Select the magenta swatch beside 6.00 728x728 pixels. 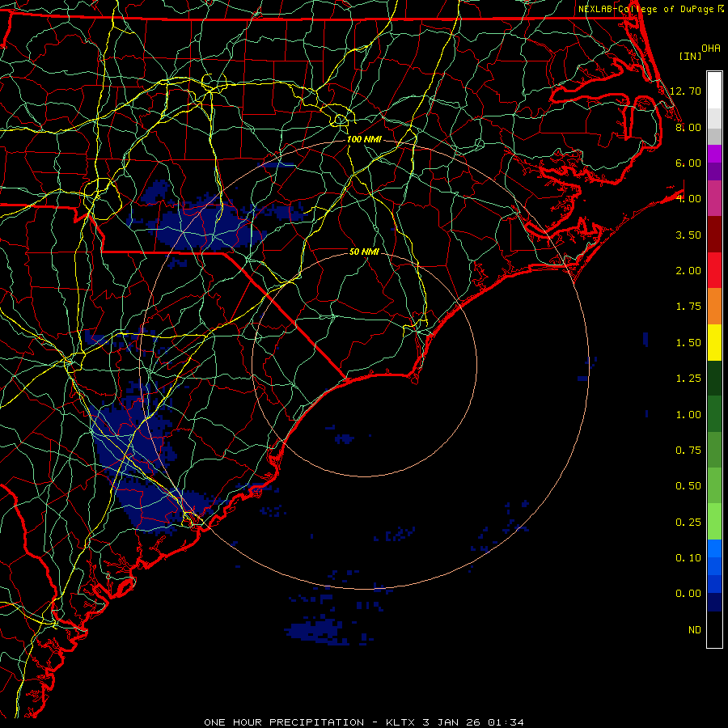coord(714,154)
